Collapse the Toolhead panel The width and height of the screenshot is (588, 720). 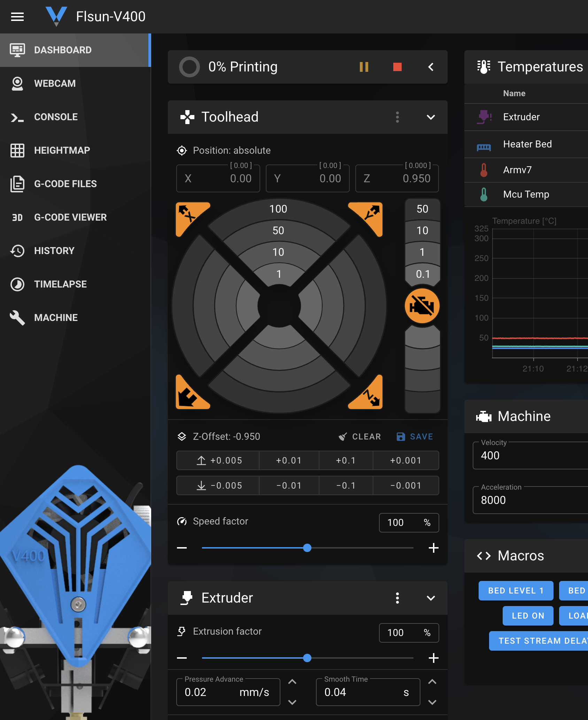[431, 117]
